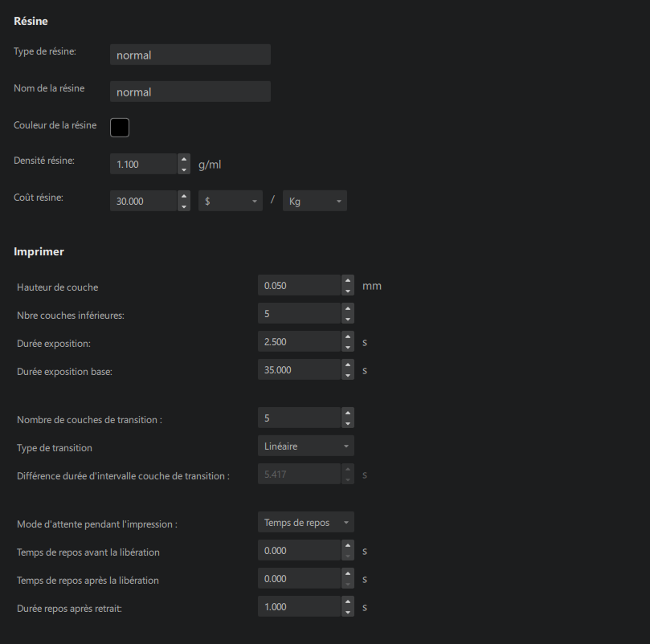Decrease Hauteur de couche value
The height and width of the screenshot is (644, 650).
(348, 290)
